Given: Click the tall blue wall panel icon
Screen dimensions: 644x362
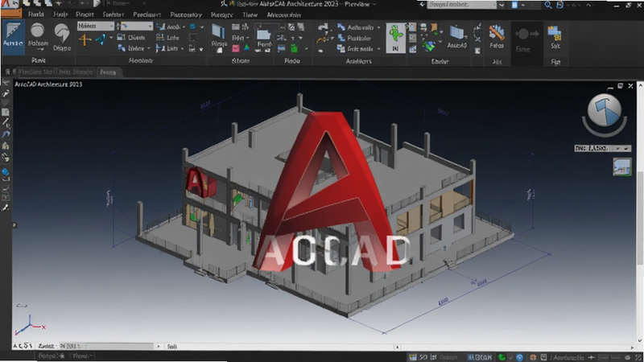Looking at the screenshot, I should [x=218, y=32].
